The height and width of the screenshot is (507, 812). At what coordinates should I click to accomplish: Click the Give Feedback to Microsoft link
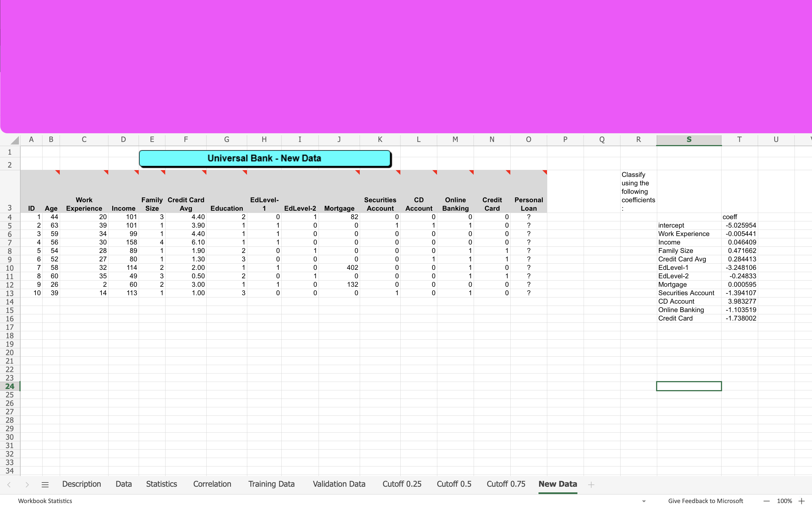[705, 501]
